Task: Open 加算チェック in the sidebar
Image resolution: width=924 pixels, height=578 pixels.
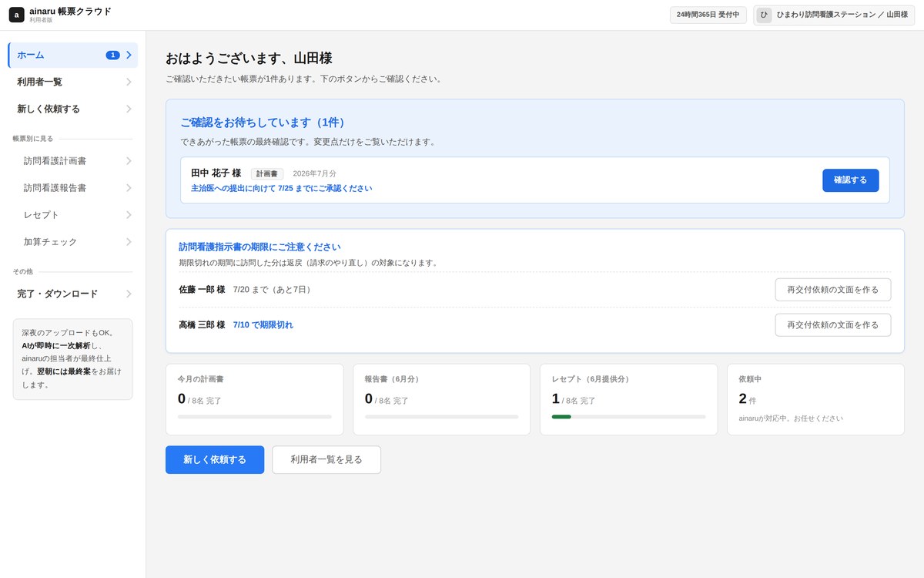Action: click(x=73, y=241)
